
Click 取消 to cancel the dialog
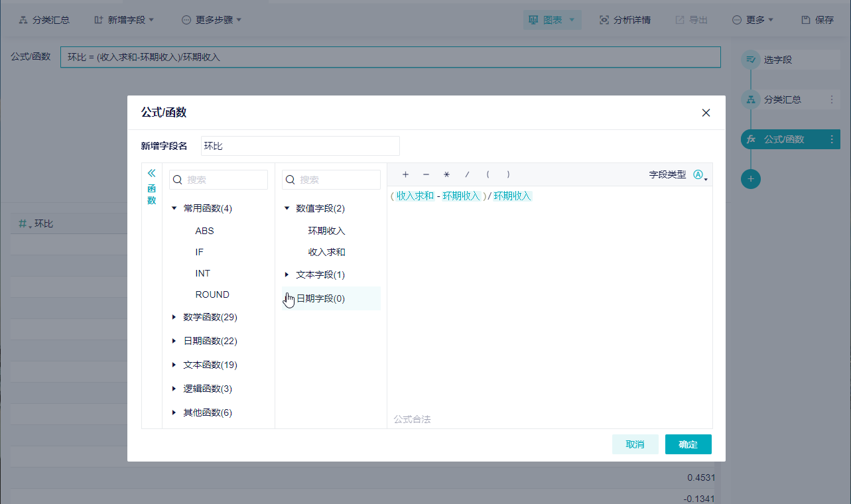click(x=635, y=444)
